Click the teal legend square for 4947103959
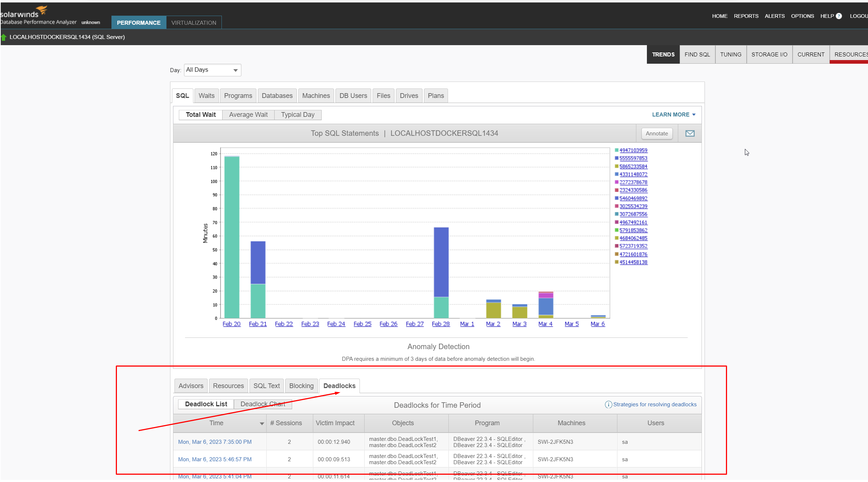 point(616,150)
